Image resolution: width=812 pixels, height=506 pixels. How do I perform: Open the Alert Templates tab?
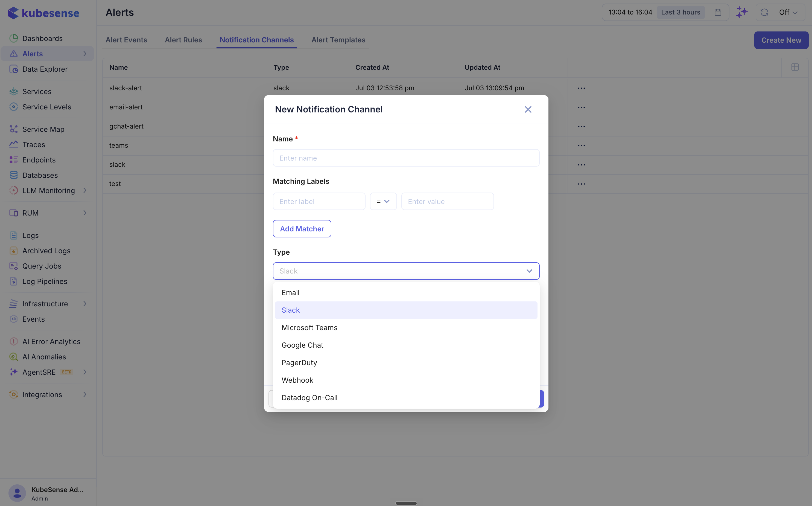click(338, 40)
